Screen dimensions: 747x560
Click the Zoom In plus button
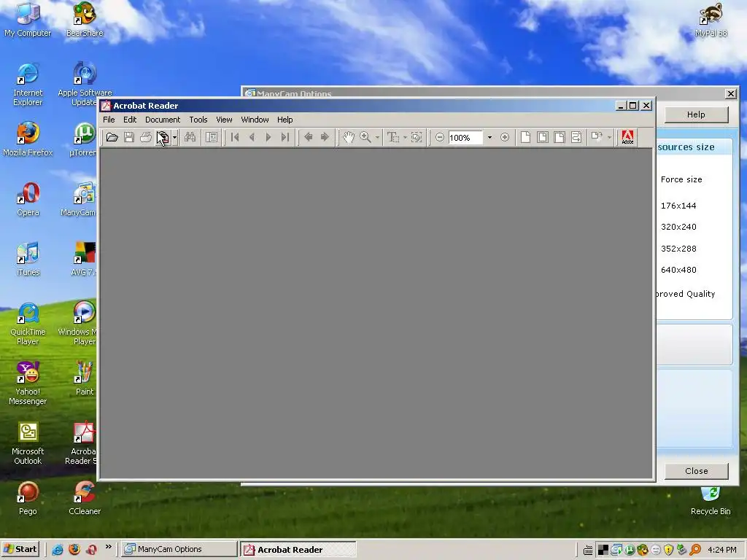pyautogui.click(x=505, y=138)
